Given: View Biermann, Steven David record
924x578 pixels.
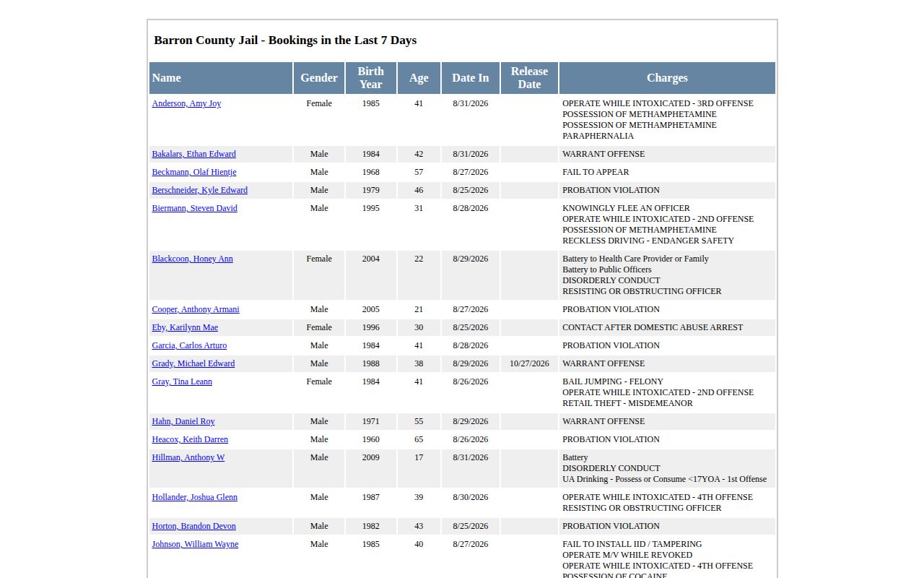Looking at the screenshot, I should (194, 208).
